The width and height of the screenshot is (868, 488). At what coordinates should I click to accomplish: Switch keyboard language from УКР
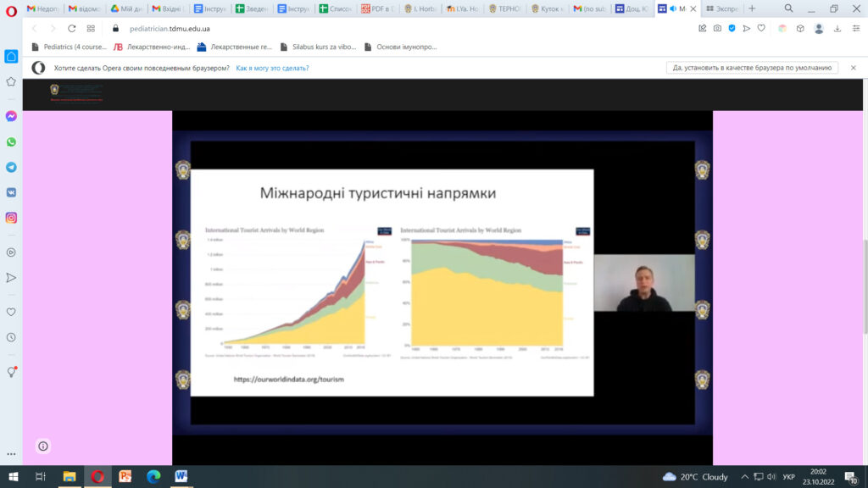pyautogui.click(x=787, y=477)
